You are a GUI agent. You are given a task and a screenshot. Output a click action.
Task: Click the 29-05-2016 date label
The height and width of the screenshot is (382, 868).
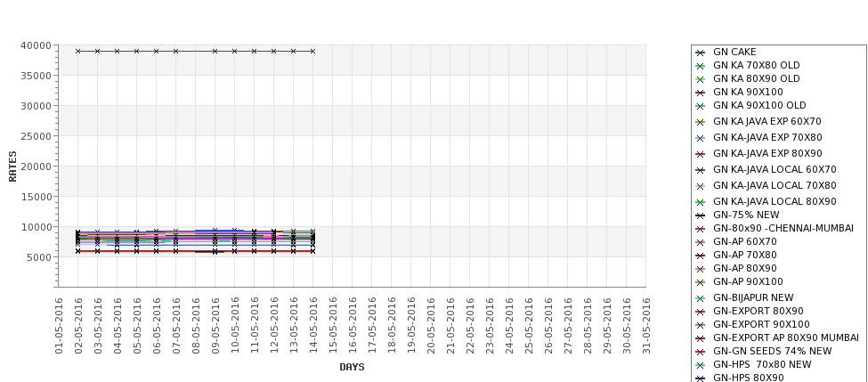(607, 326)
